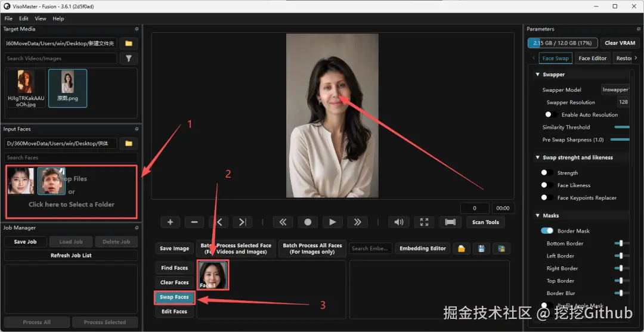Play the target media
Screen dimensions: 644x332
pyautogui.click(x=333, y=222)
